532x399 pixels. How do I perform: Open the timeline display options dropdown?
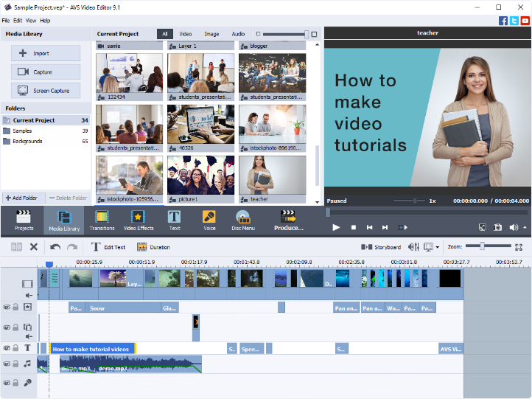pos(438,247)
